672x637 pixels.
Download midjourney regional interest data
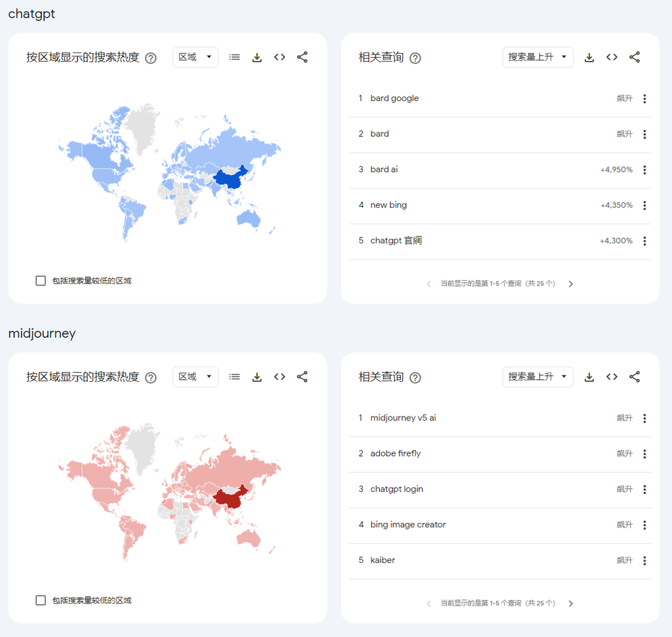(x=257, y=377)
